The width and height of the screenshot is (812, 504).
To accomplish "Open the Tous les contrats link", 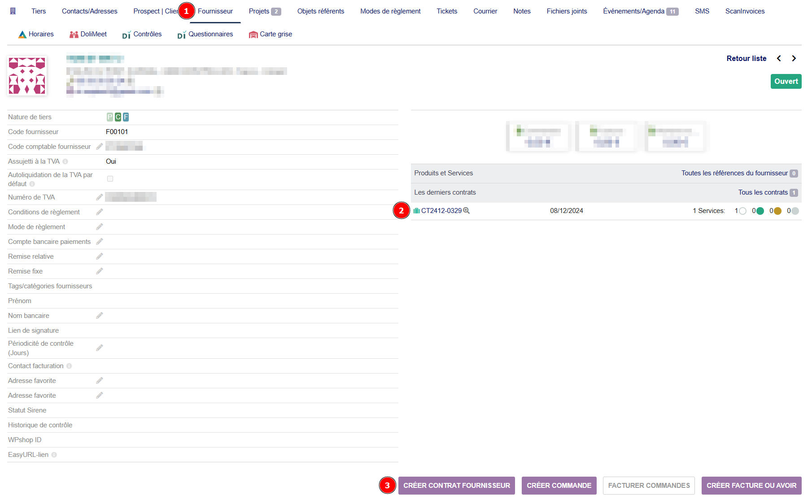I will click(x=768, y=192).
